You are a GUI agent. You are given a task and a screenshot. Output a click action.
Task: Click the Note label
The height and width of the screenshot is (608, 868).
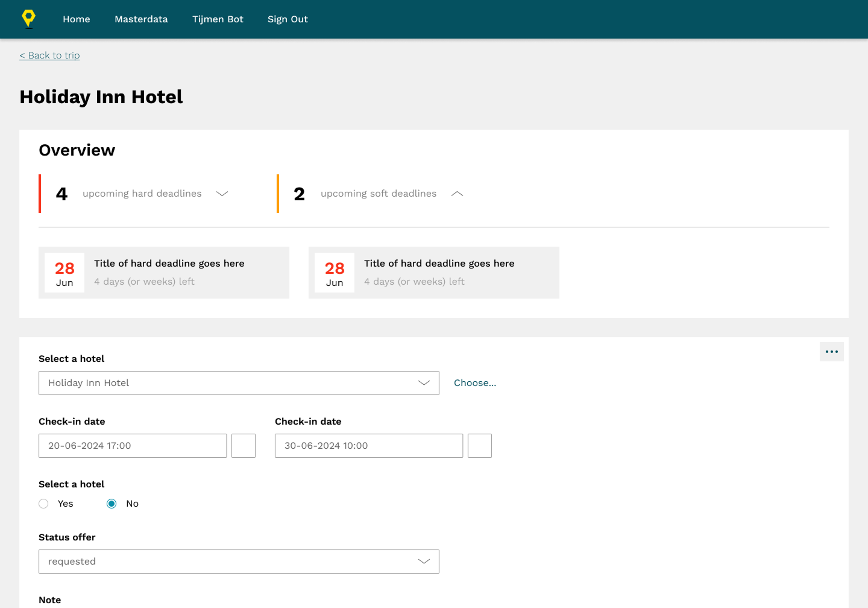[x=50, y=600]
